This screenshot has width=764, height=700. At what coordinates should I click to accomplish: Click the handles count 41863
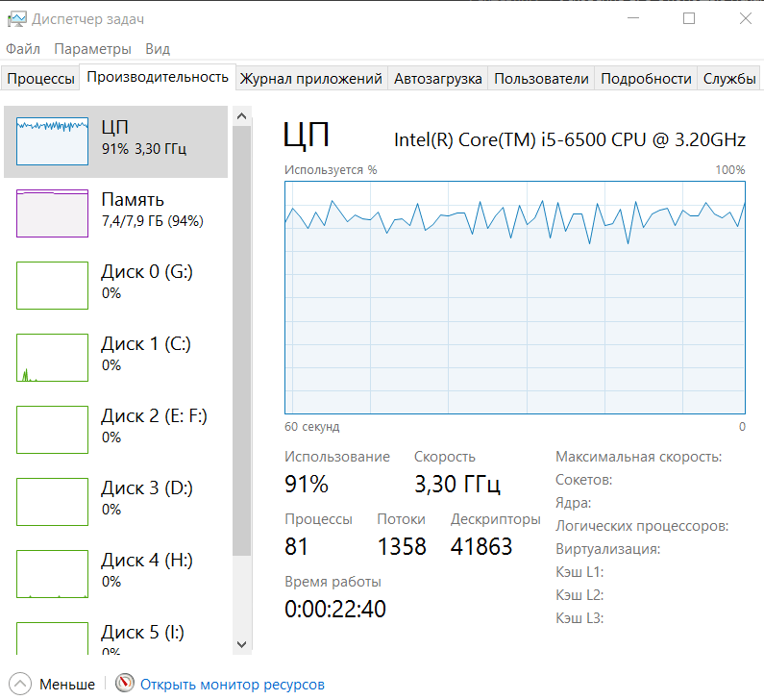point(481,546)
